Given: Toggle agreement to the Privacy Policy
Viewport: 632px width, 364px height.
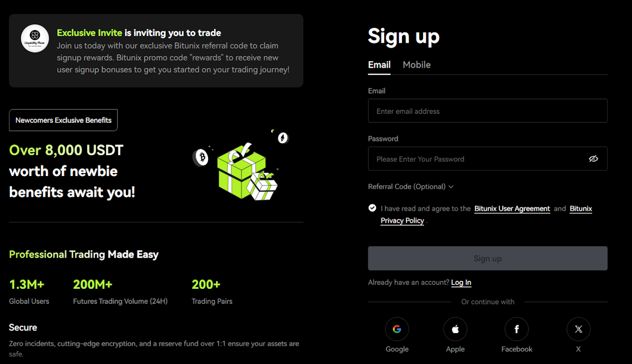Looking at the screenshot, I should (x=372, y=208).
